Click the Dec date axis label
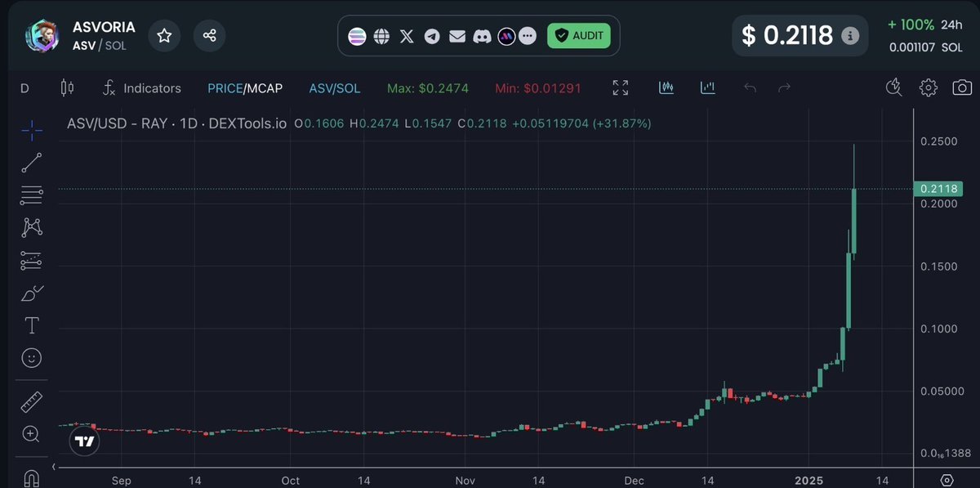The width and height of the screenshot is (980, 488). (633, 480)
